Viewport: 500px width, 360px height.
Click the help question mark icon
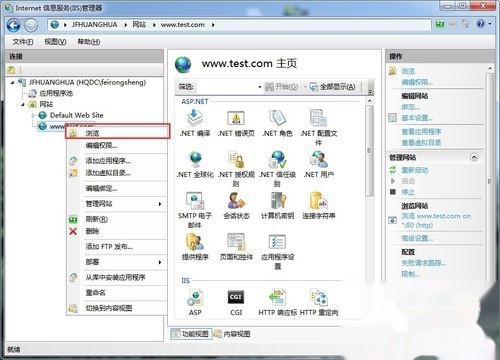pyautogui.click(x=480, y=24)
